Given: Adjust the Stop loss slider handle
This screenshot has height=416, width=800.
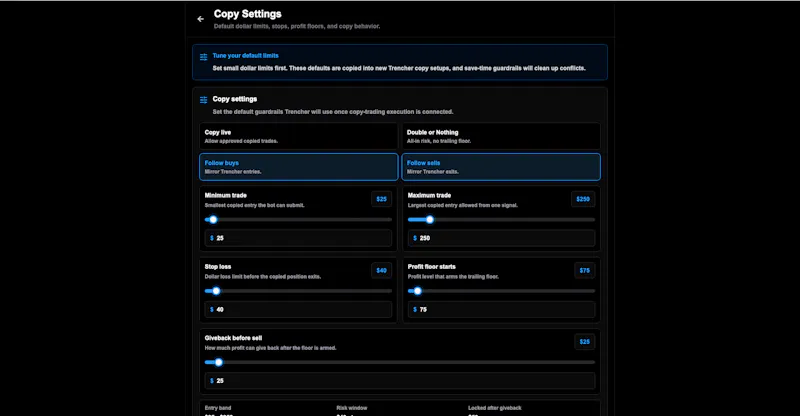Looking at the screenshot, I should tap(216, 291).
